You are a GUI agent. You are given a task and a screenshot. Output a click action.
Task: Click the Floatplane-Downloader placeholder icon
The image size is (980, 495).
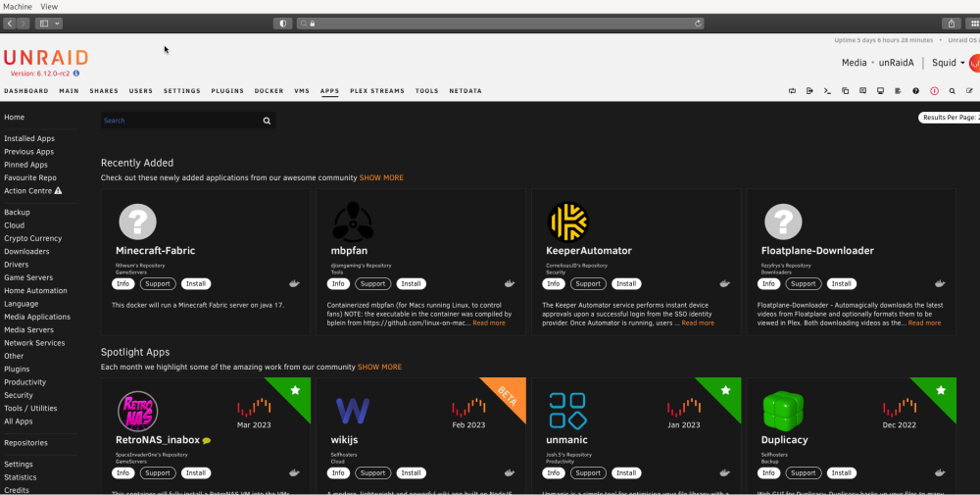click(783, 222)
